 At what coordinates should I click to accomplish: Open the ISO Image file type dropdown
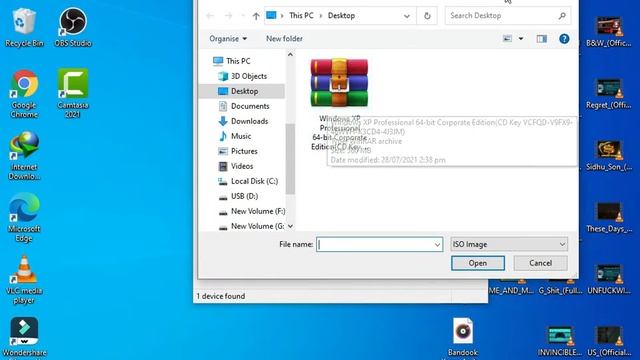[x=509, y=244]
